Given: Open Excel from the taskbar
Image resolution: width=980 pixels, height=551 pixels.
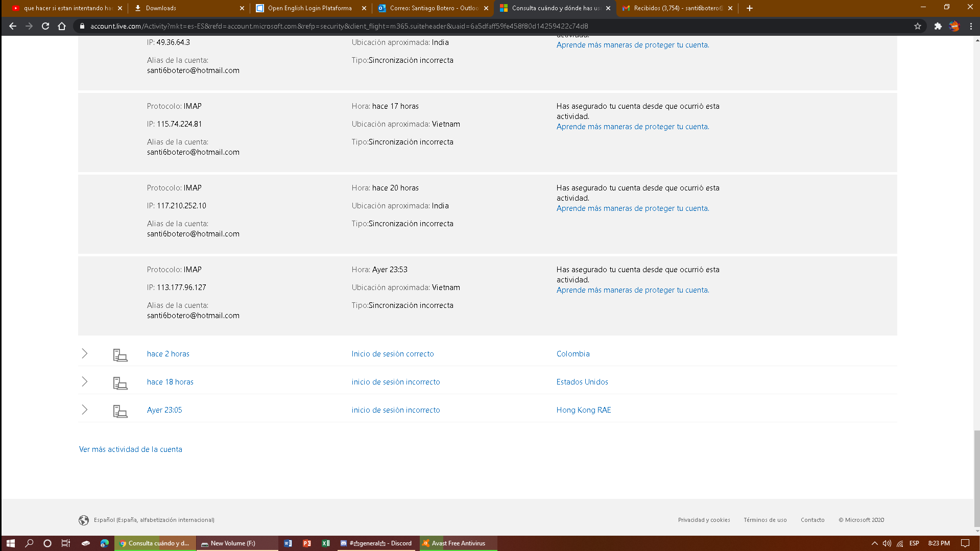Looking at the screenshot, I should pyautogui.click(x=326, y=543).
